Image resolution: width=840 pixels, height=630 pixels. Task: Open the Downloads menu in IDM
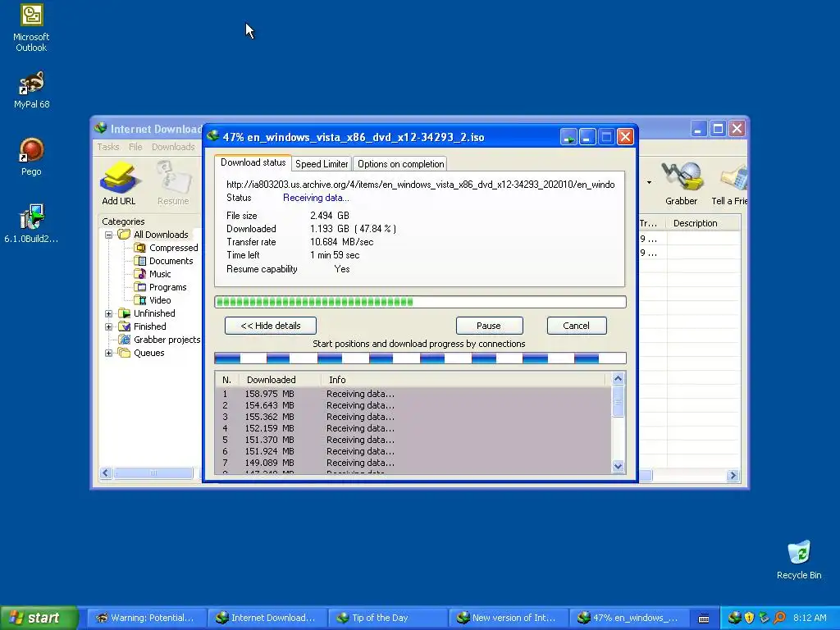click(173, 147)
